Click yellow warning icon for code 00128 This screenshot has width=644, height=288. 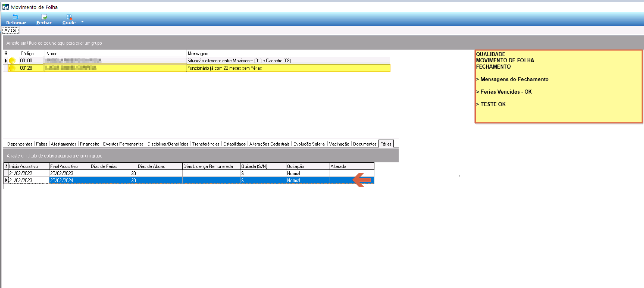point(13,68)
